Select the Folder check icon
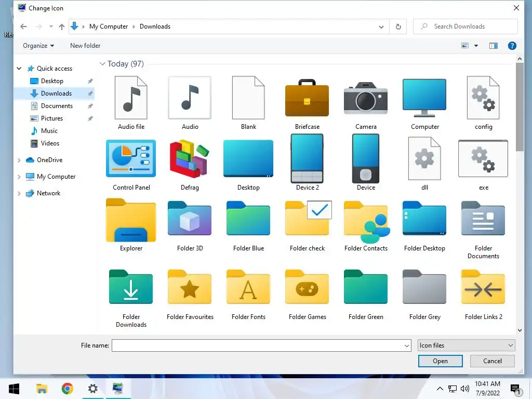 point(308,218)
